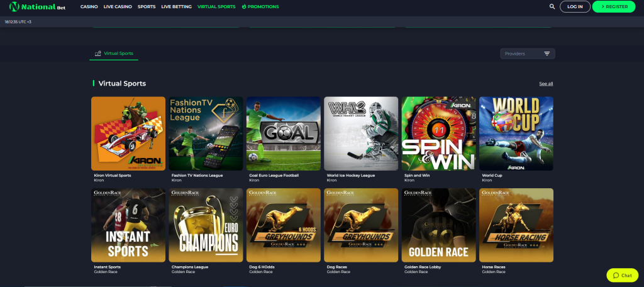Open Golden Race Horse Races tile
The width and height of the screenshot is (644, 287).
(516, 225)
